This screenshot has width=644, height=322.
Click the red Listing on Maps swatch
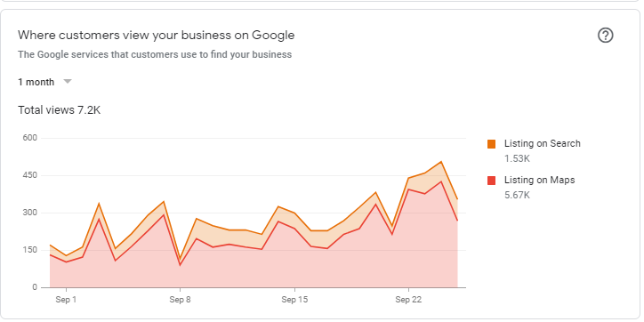491,181
